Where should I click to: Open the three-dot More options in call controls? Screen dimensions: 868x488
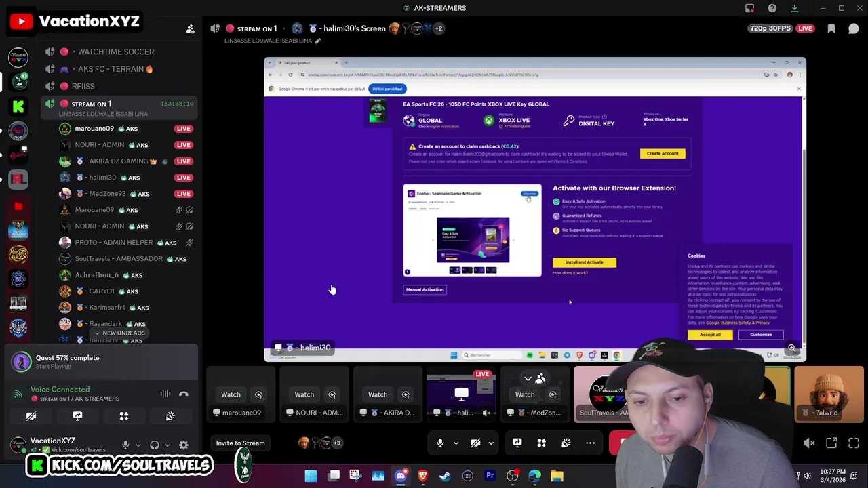pyautogui.click(x=590, y=443)
